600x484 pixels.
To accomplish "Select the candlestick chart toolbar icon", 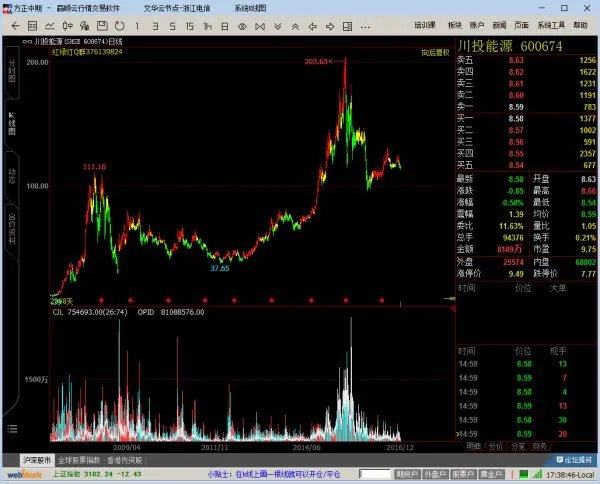I will (67, 26).
